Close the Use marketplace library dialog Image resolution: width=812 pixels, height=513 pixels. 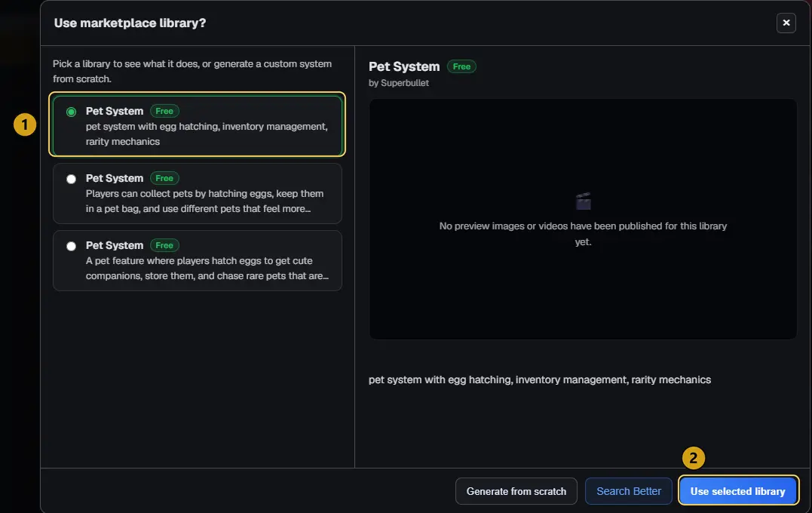point(786,23)
